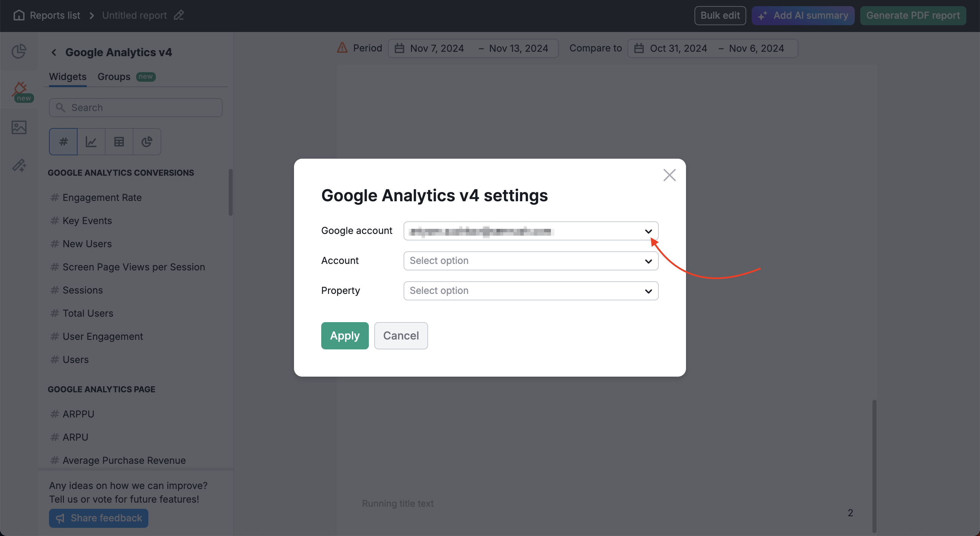Select the table widget filter icon
This screenshot has width=980, height=536.
click(x=119, y=141)
